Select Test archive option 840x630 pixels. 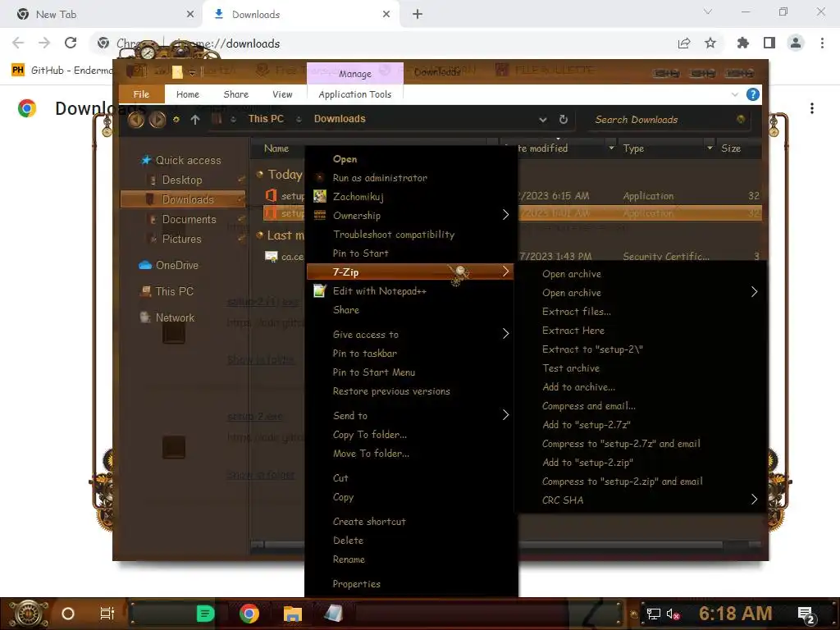(x=571, y=368)
